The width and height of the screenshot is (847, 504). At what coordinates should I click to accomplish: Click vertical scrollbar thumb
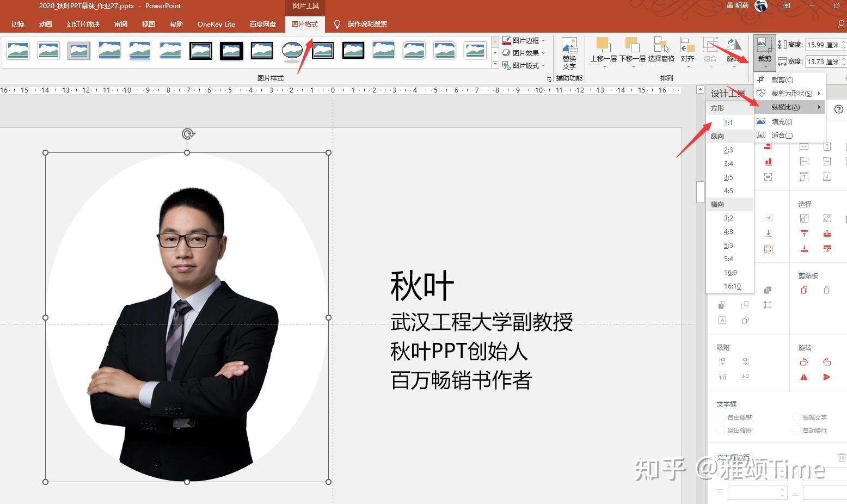coord(701,192)
